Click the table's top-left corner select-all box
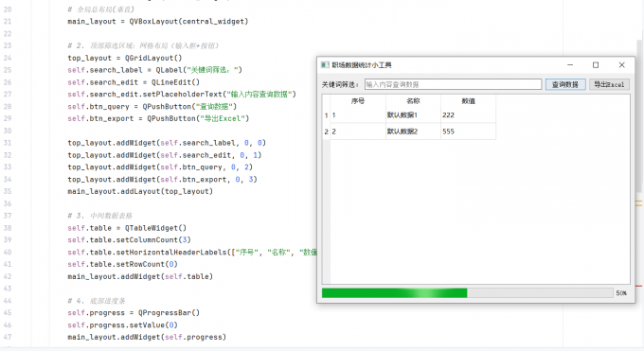The width and height of the screenshot is (644, 351). coord(326,101)
